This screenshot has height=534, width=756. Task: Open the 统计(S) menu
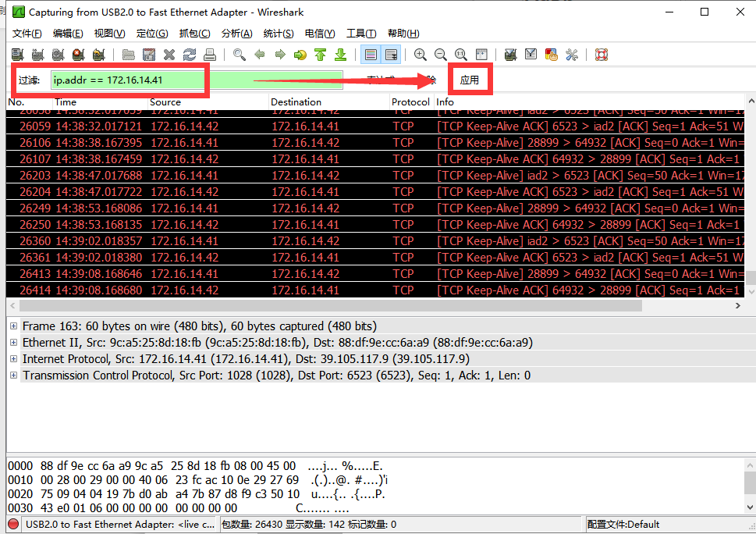click(279, 34)
